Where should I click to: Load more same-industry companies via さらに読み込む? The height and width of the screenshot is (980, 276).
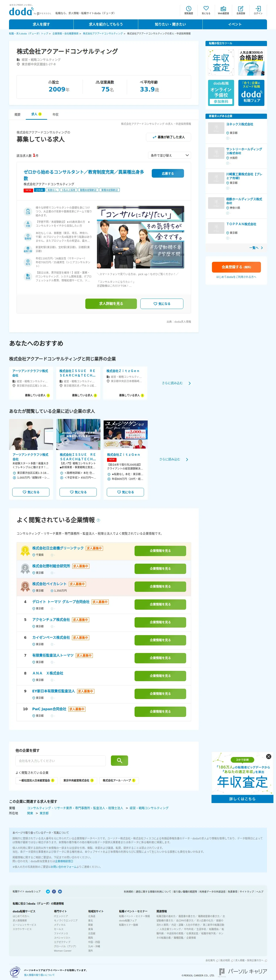coord(176,383)
